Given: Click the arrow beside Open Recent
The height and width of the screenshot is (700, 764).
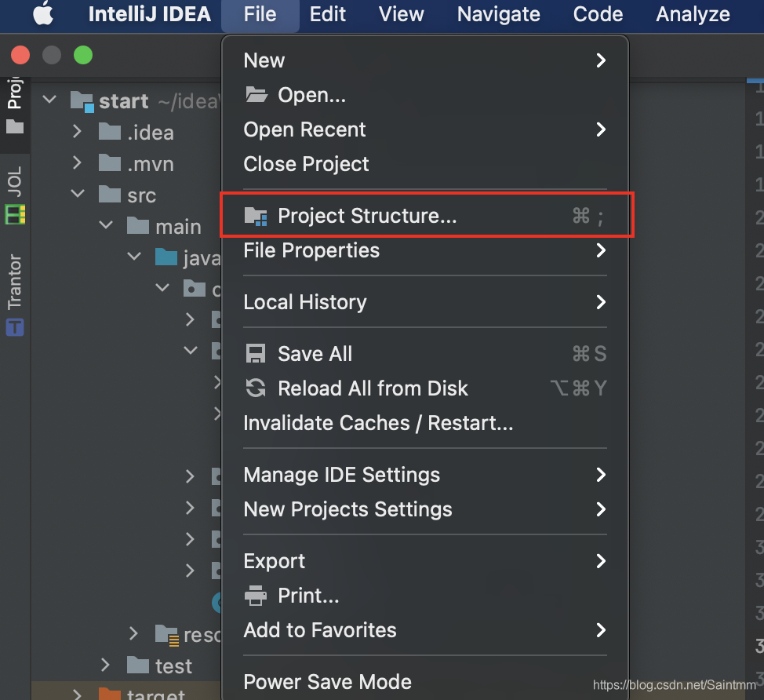Looking at the screenshot, I should [602, 129].
